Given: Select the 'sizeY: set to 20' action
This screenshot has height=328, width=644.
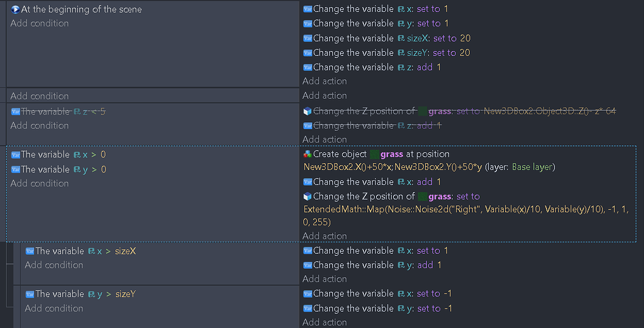Looking at the screenshot, I should [x=391, y=53].
